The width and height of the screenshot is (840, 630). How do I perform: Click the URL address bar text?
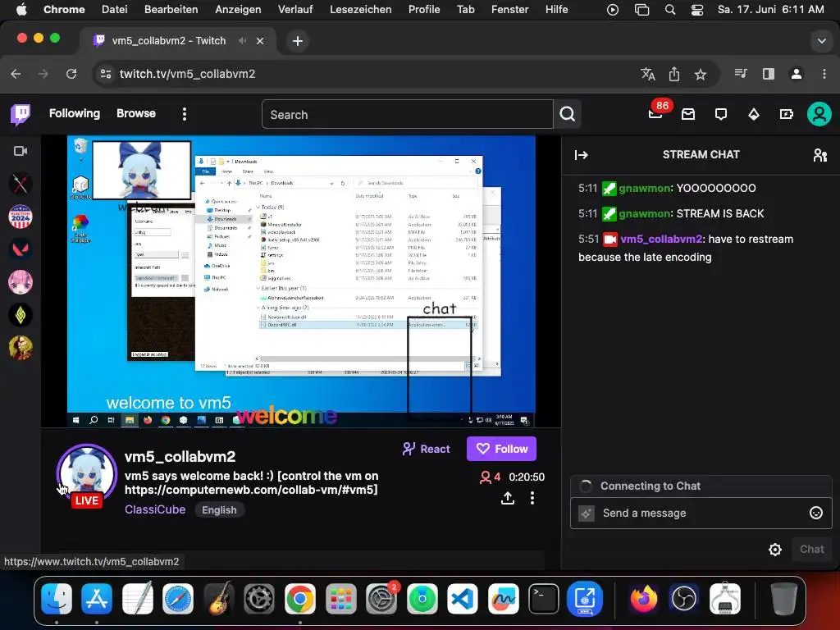coord(187,74)
